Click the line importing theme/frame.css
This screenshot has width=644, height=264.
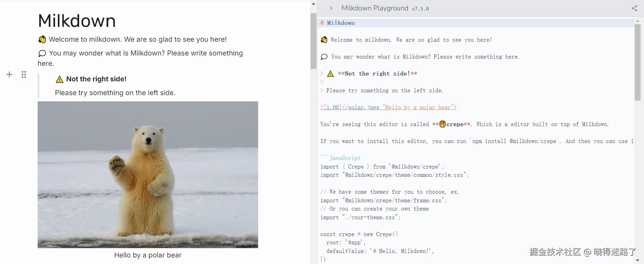click(383, 200)
